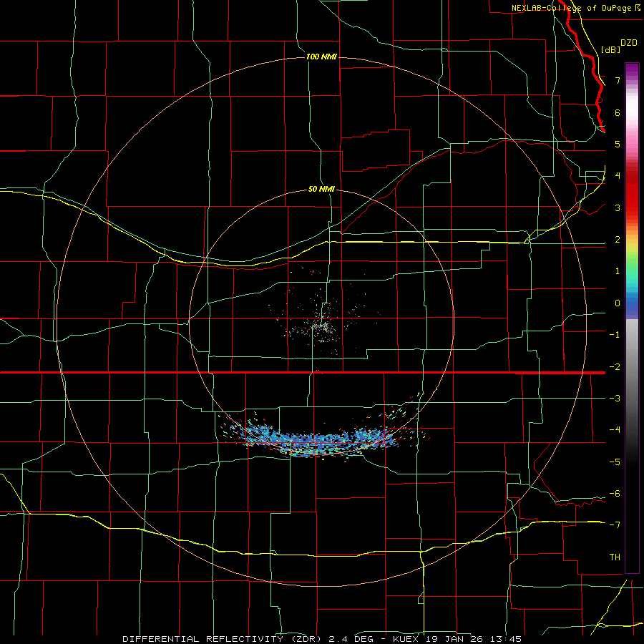Click the -3 value on the color scale
The image size is (644, 644).
[615, 399]
